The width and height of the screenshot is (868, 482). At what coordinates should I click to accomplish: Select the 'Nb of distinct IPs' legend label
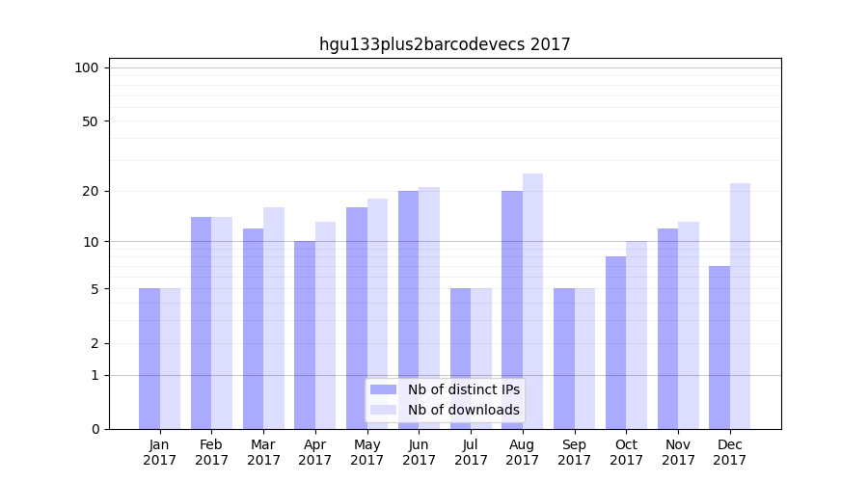[x=463, y=389]
